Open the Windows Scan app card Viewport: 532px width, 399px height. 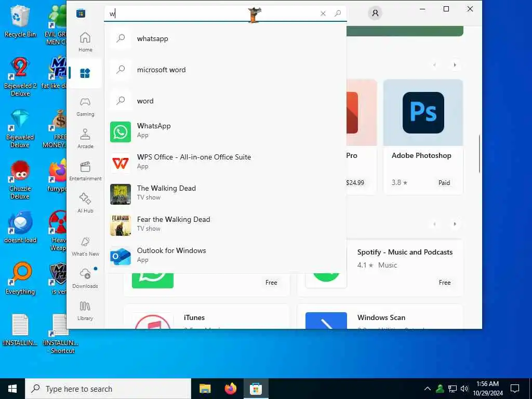380,316
